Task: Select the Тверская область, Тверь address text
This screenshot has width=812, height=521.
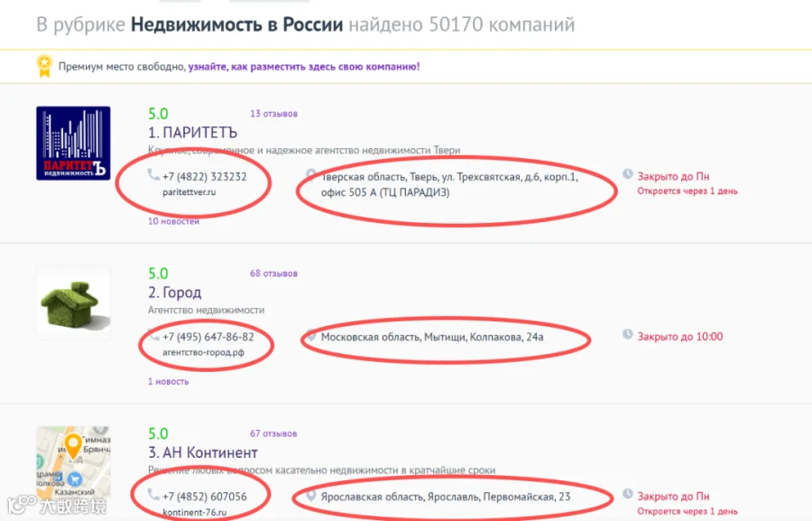Action: 449,184
